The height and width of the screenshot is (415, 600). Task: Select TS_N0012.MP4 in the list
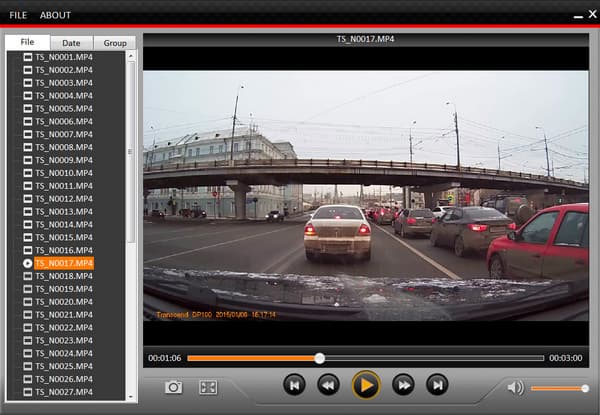click(64, 199)
